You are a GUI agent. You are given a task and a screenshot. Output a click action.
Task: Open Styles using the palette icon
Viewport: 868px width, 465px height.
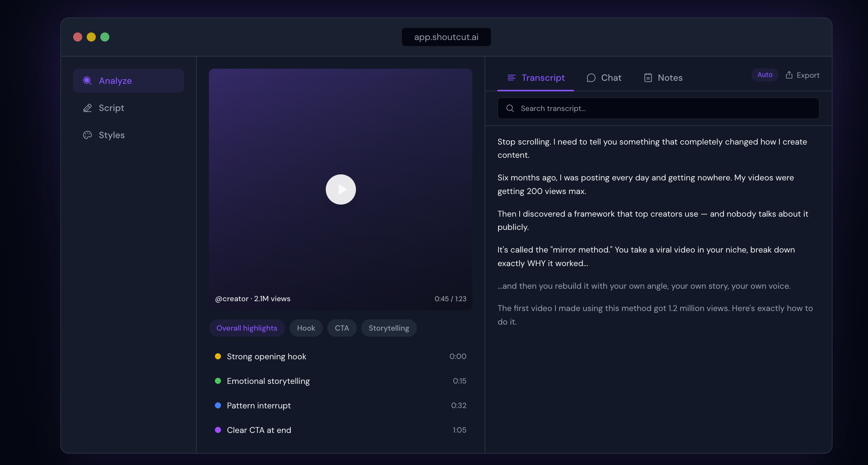pyautogui.click(x=87, y=135)
